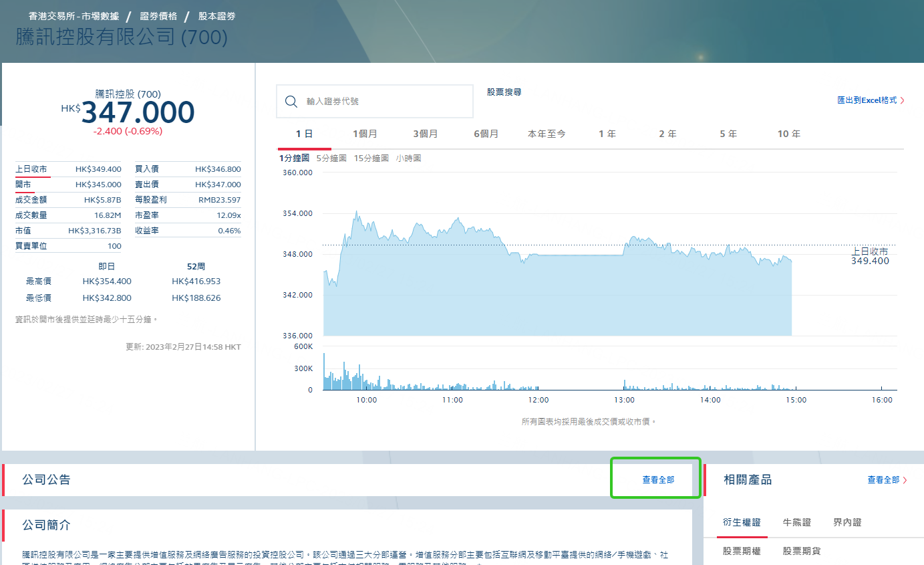Focus the 輸入證券代號 search field
The height and width of the screenshot is (565, 924).
375,102
